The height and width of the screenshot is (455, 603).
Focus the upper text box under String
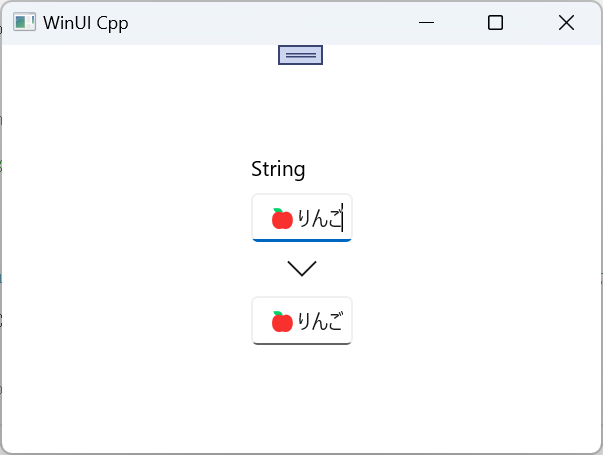(301, 217)
